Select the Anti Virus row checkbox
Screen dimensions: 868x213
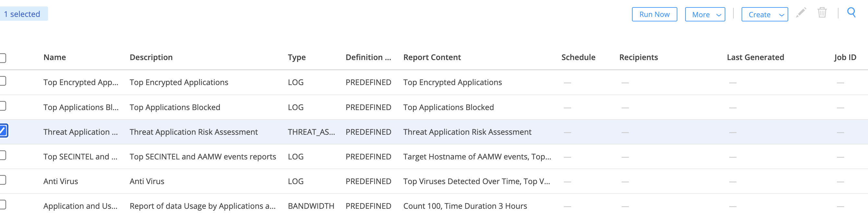point(2,180)
